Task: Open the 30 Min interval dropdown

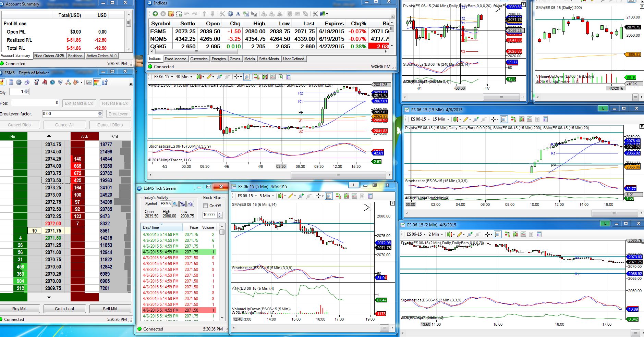Action: coord(184,77)
